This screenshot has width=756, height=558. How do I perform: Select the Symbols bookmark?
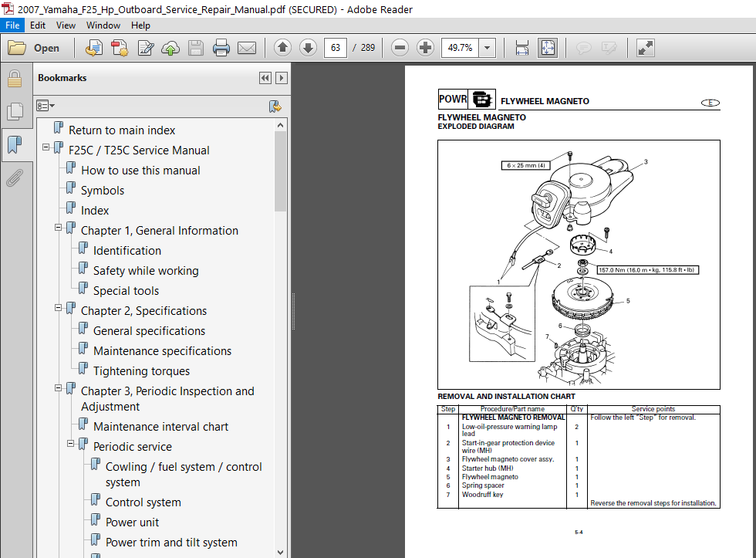(102, 191)
